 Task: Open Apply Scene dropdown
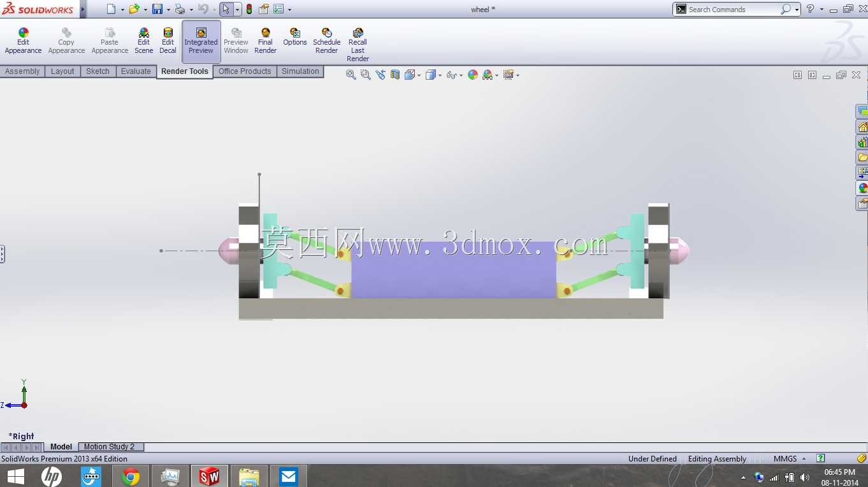pyautogui.click(x=490, y=75)
